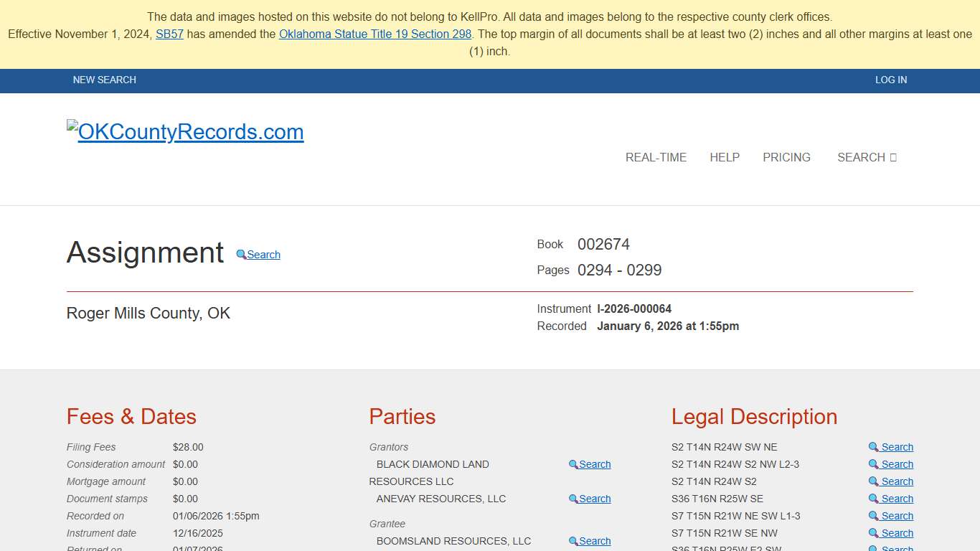This screenshot has width=980, height=551.
Task: Click magnifier icon for S7 T15N R21W SE NW
Action: click(x=874, y=533)
